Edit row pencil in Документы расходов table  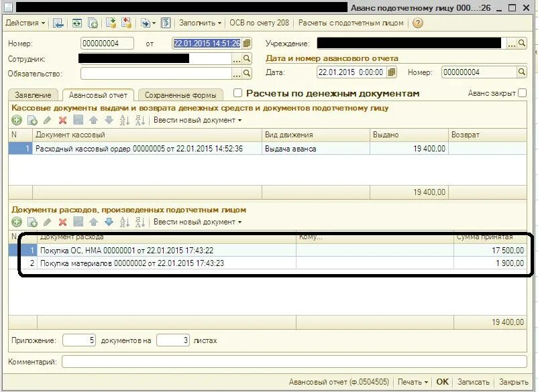pos(48,222)
